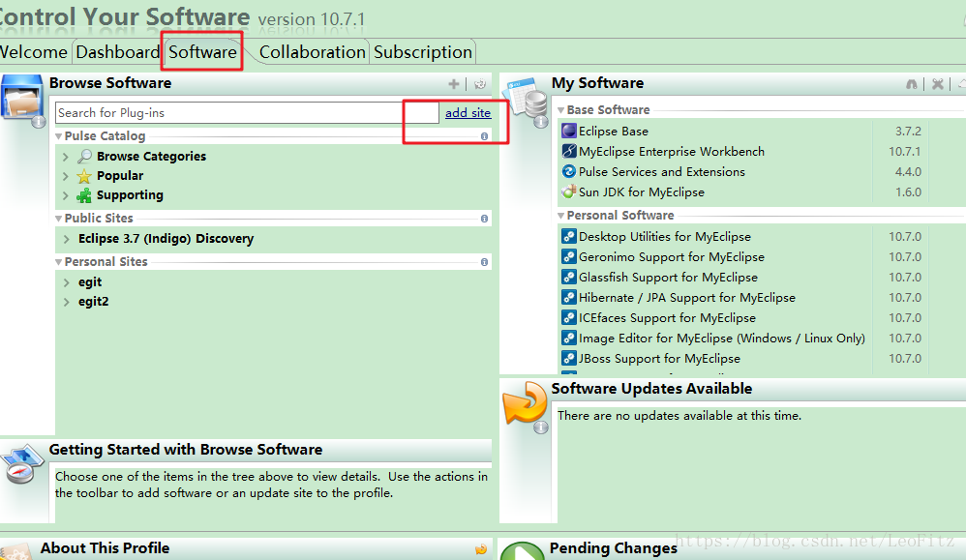
Task: Click the Glassfish Support plugin icon
Action: (x=569, y=277)
